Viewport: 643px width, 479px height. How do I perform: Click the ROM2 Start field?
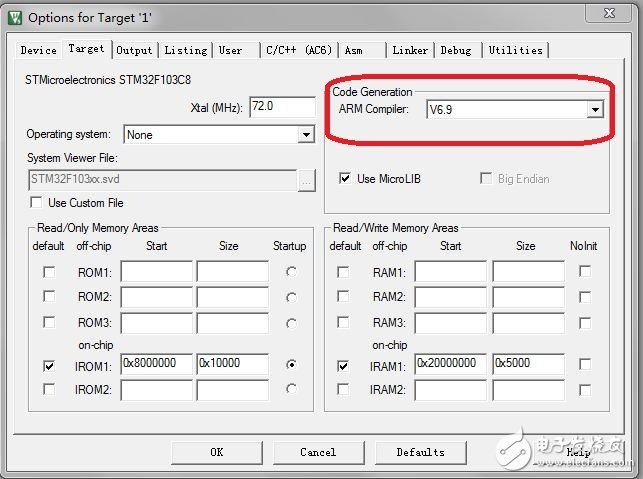pyautogui.click(x=156, y=297)
